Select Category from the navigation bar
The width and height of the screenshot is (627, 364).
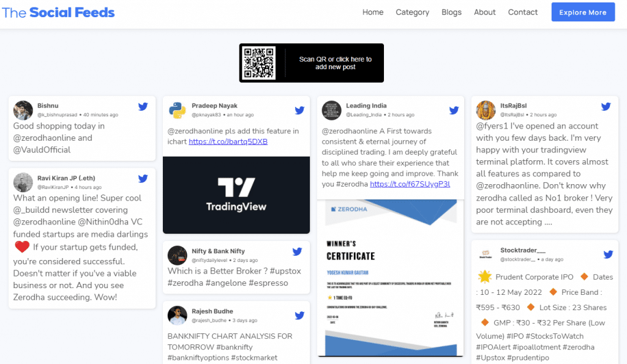click(x=412, y=12)
